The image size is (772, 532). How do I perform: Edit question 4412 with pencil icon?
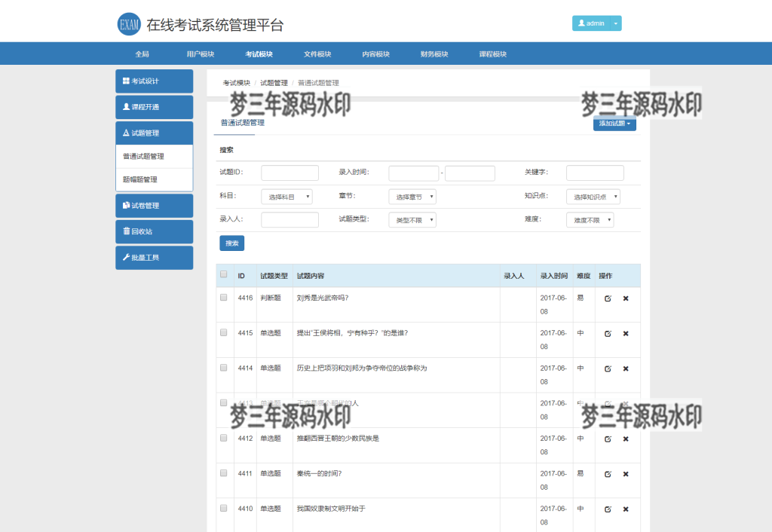tap(608, 439)
